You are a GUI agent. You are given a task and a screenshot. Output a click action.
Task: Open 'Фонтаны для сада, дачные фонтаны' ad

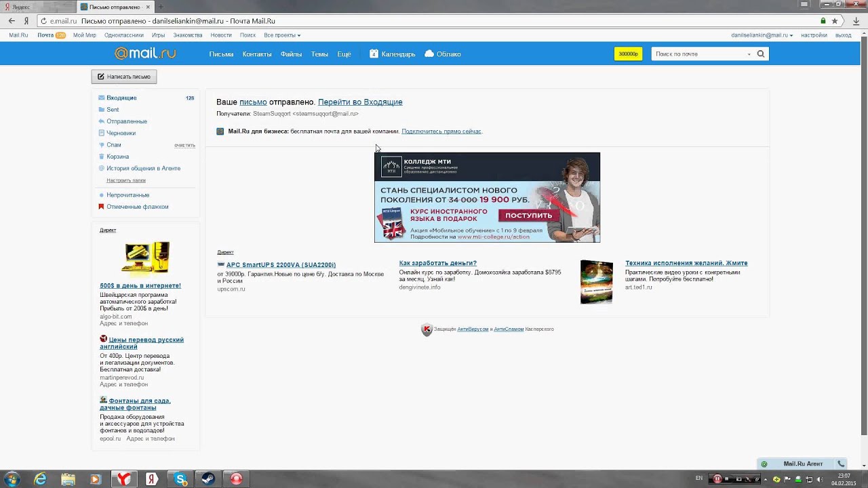[135, 404]
